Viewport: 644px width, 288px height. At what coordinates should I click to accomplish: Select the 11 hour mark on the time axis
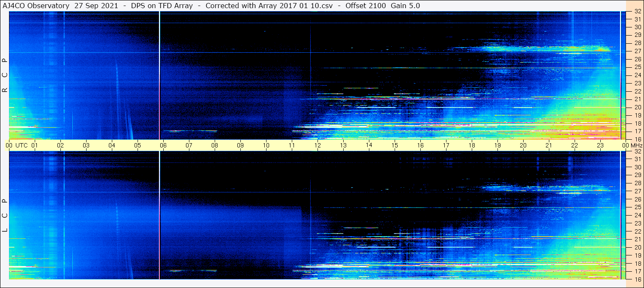292,145
